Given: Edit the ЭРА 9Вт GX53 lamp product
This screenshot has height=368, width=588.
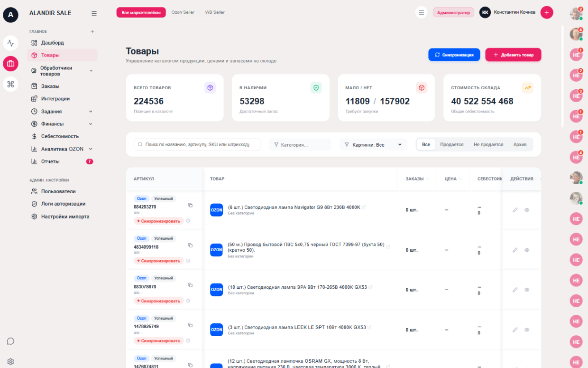Looking at the screenshot, I should [515, 290].
